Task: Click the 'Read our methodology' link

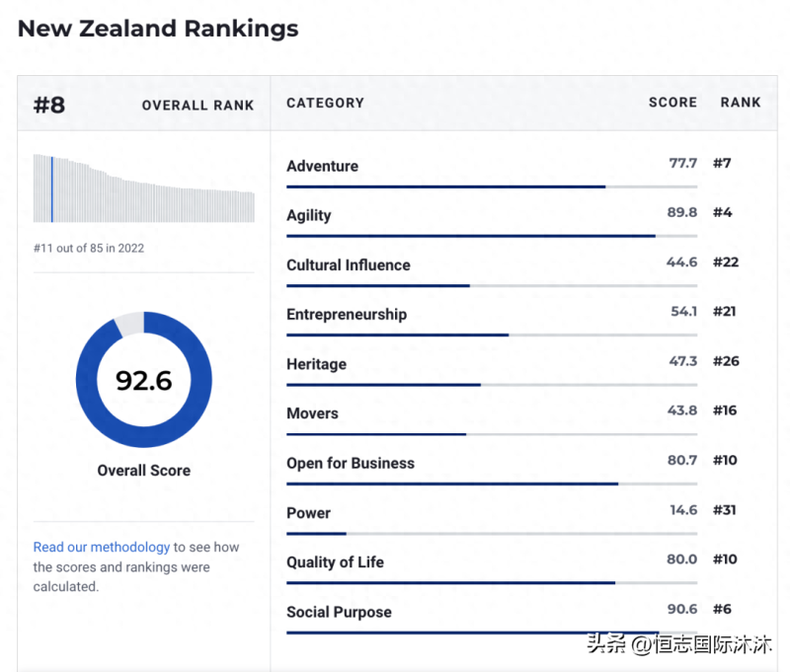Action: [102, 547]
